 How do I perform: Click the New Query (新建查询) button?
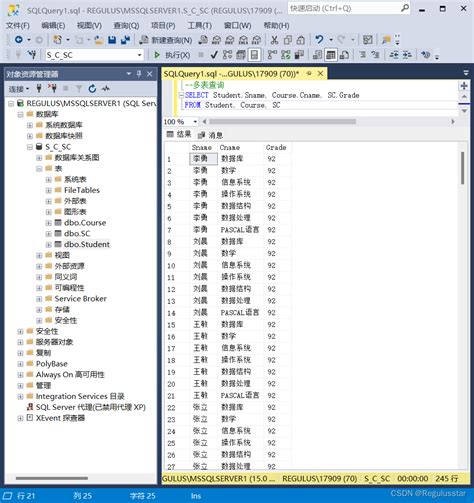coord(166,40)
